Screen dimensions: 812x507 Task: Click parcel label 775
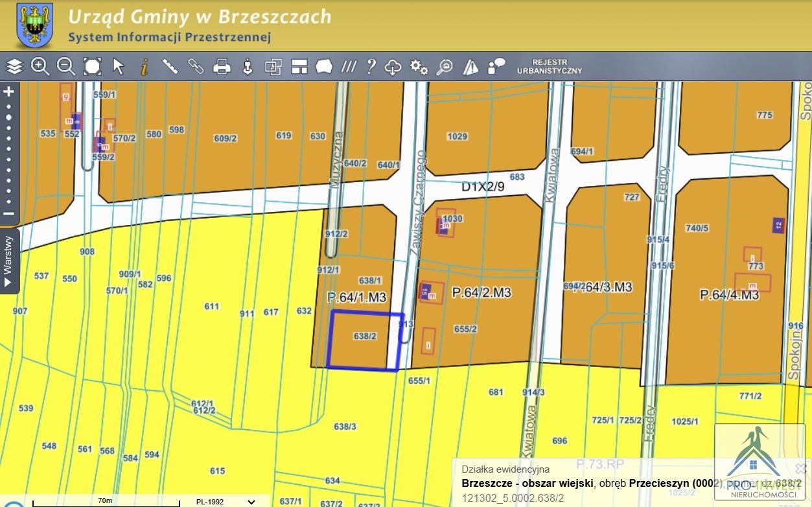tap(765, 115)
